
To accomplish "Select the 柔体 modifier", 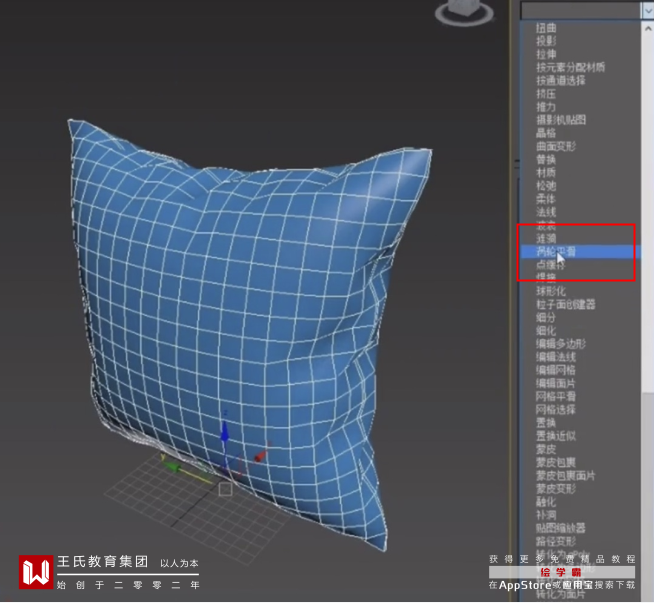I will click(x=546, y=199).
